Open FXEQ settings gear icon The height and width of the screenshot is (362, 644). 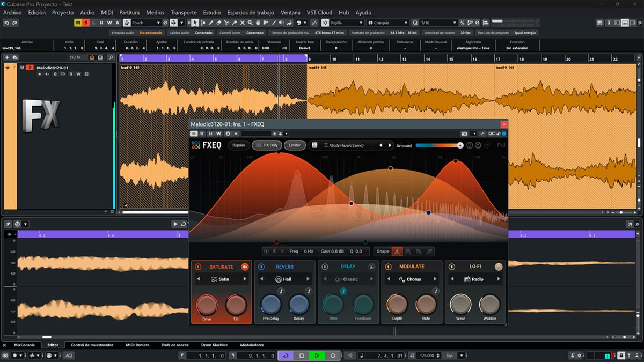[478, 145]
